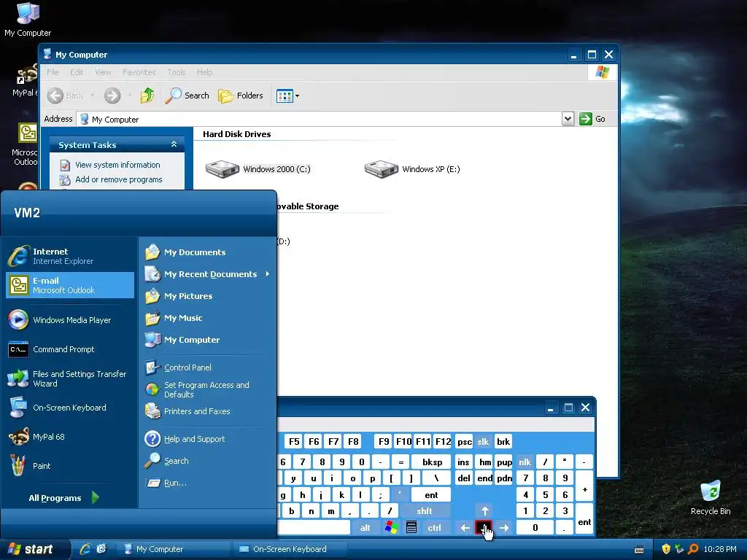Switch to On-Screen Keyboard taskbar button
This screenshot has height=560, width=747.
(x=290, y=549)
